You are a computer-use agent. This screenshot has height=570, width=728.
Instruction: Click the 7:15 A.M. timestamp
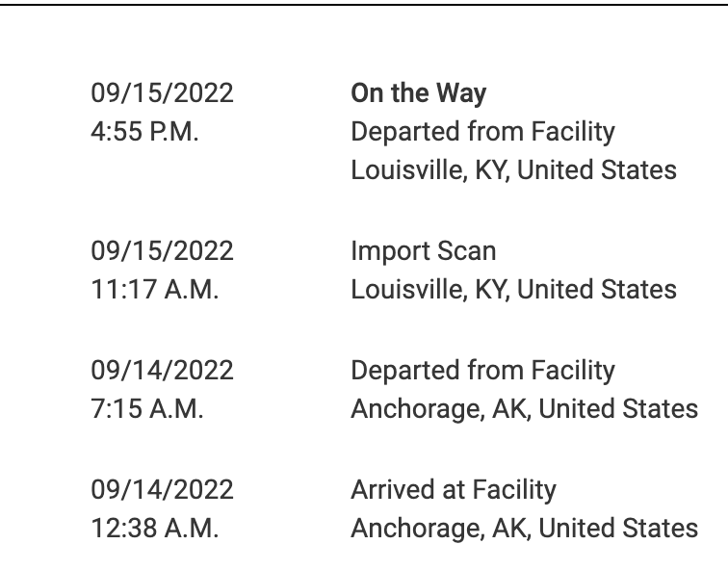point(147,409)
